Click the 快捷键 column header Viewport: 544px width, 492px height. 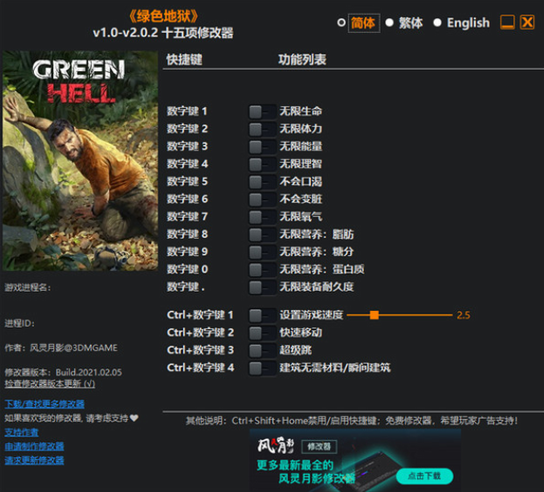pos(184,60)
